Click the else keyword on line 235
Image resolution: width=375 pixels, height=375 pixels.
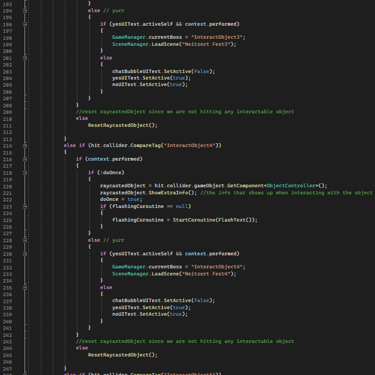(106, 287)
